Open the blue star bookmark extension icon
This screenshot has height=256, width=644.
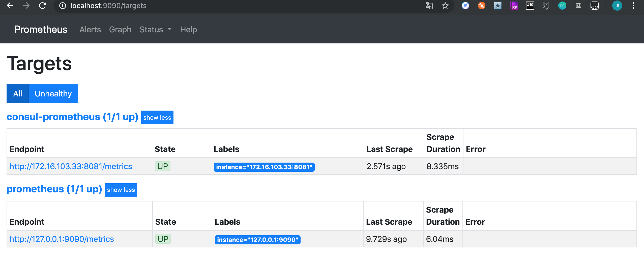pos(498,6)
